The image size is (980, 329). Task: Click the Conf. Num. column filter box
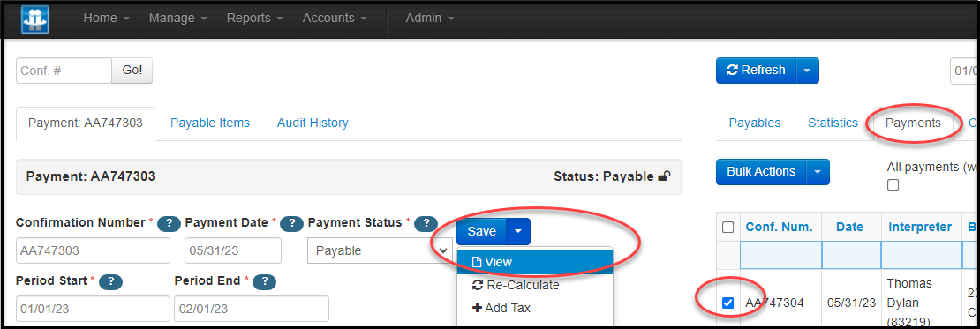pos(780,255)
